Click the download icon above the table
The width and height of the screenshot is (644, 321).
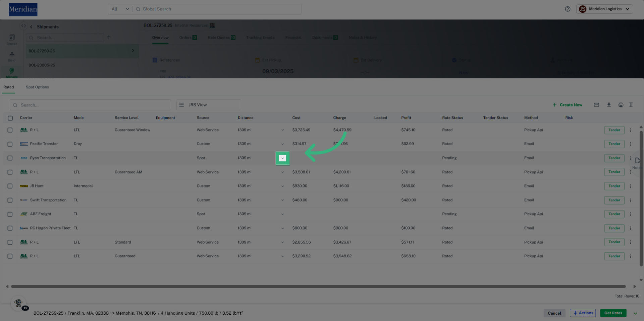[609, 105]
